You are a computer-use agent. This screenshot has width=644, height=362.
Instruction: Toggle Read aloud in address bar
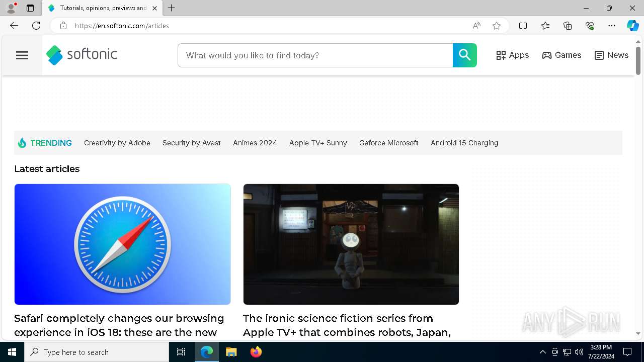pyautogui.click(x=476, y=26)
